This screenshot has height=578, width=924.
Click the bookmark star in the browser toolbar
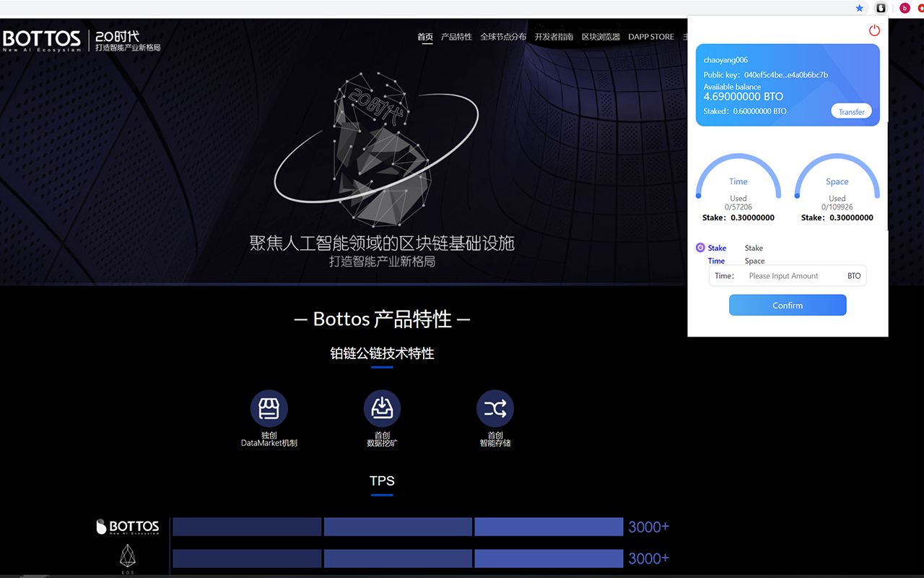859,8
